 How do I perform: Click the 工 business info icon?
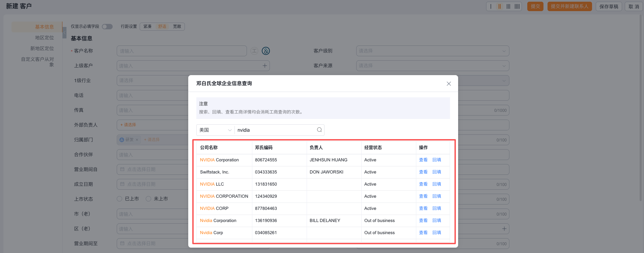(254, 51)
